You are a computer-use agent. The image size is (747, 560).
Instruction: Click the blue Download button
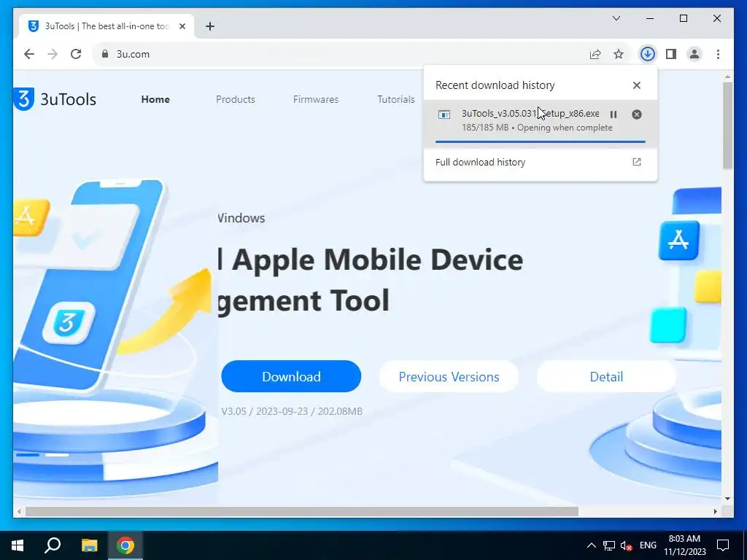click(x=291, y=376)
